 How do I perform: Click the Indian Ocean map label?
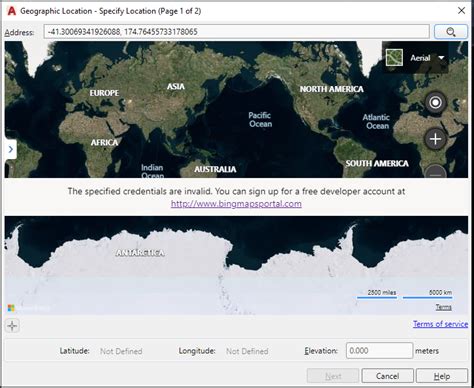pyautogui.click(x=152, y=171)
